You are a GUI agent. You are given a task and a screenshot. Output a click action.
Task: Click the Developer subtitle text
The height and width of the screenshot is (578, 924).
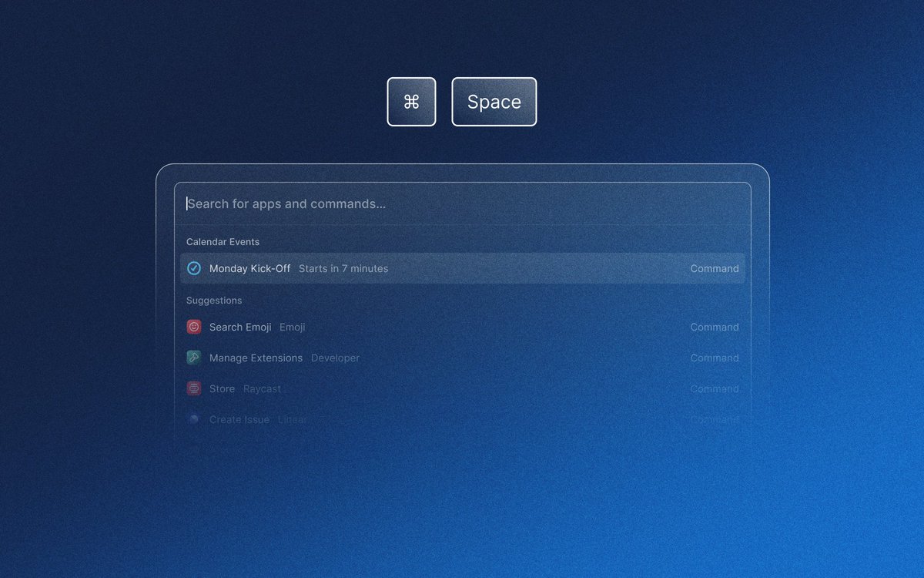(x=335, y=358)
